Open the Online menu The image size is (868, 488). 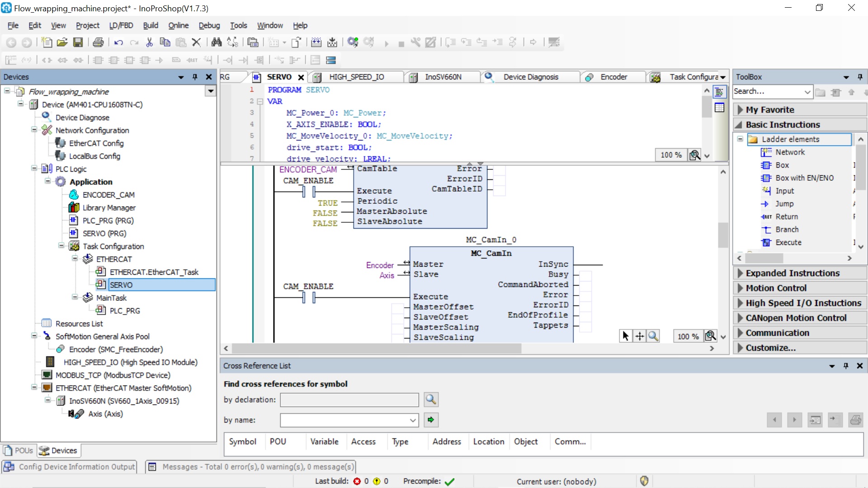click(x=178, y=25)
